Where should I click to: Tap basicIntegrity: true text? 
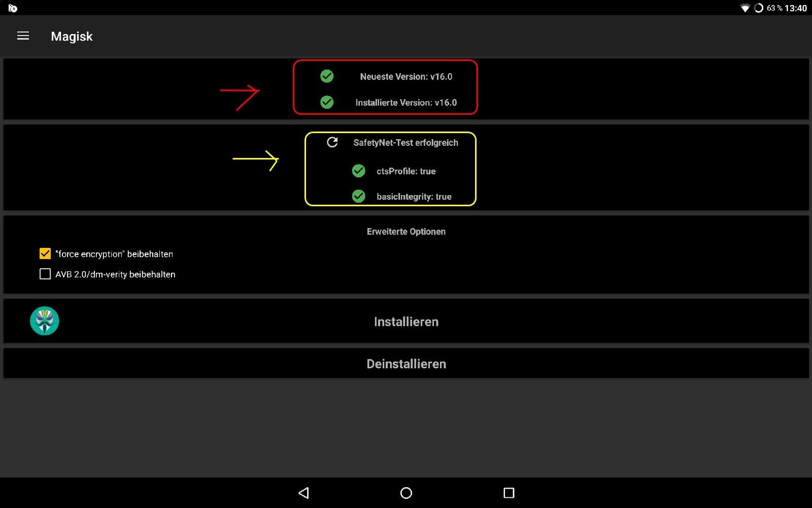point(414,197)
